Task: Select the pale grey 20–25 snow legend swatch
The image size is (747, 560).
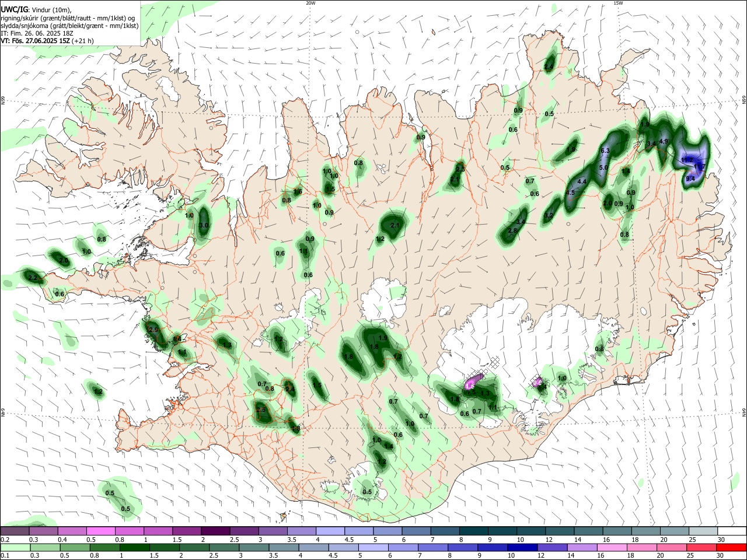Action: (703, 531)
